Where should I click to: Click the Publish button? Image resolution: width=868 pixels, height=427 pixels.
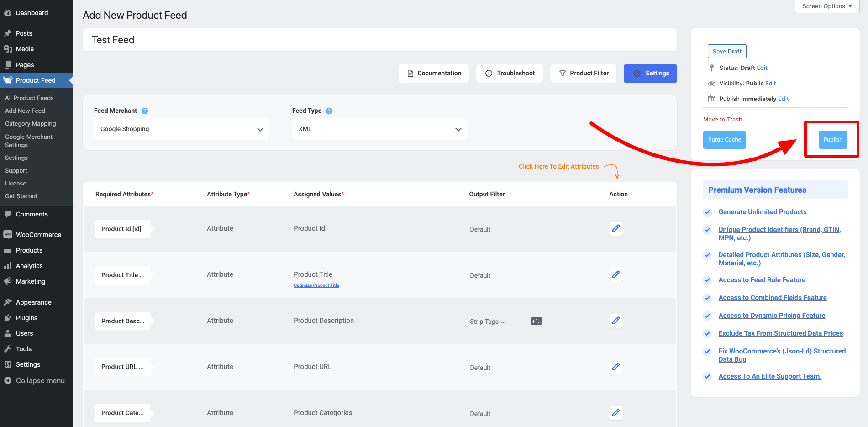tap(833, 140)
